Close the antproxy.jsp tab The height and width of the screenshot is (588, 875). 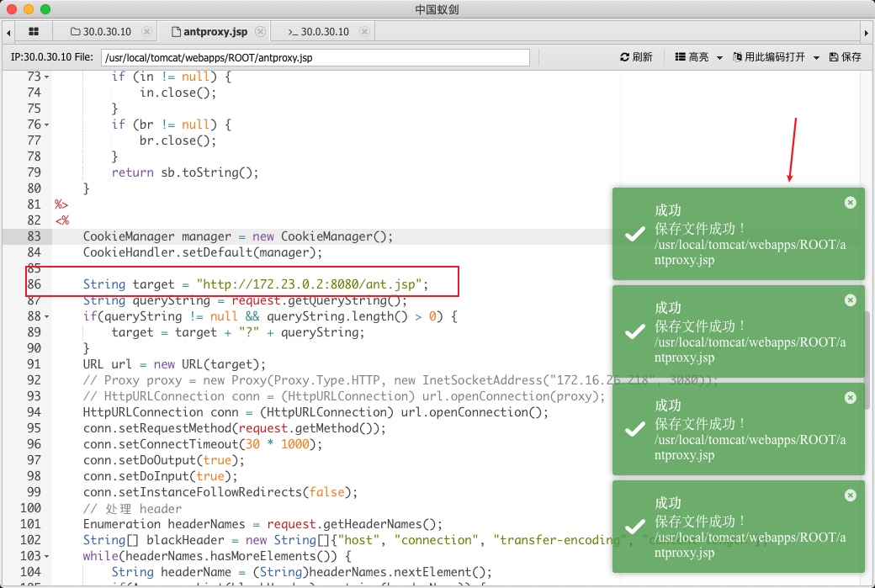tap(260, 32)
